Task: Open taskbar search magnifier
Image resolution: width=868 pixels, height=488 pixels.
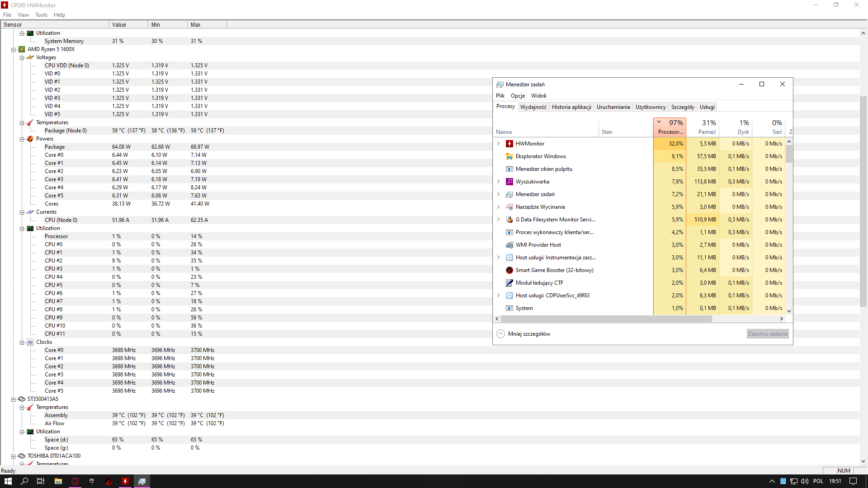Action: [24, 481]
